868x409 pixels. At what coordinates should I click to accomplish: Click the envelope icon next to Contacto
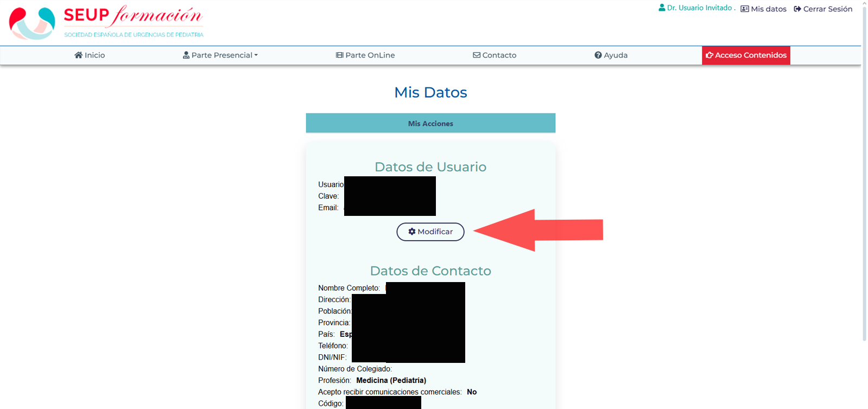click(x=477, y=55)
